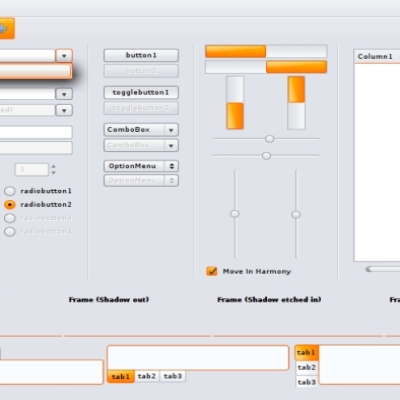Click the disabled grey text entry field
Viewport: 400px width, 400px height.
point(36,148)
